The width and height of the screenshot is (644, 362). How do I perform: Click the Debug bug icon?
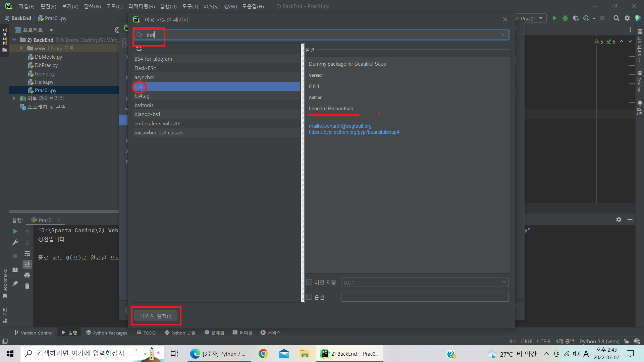tap(565, 18)
